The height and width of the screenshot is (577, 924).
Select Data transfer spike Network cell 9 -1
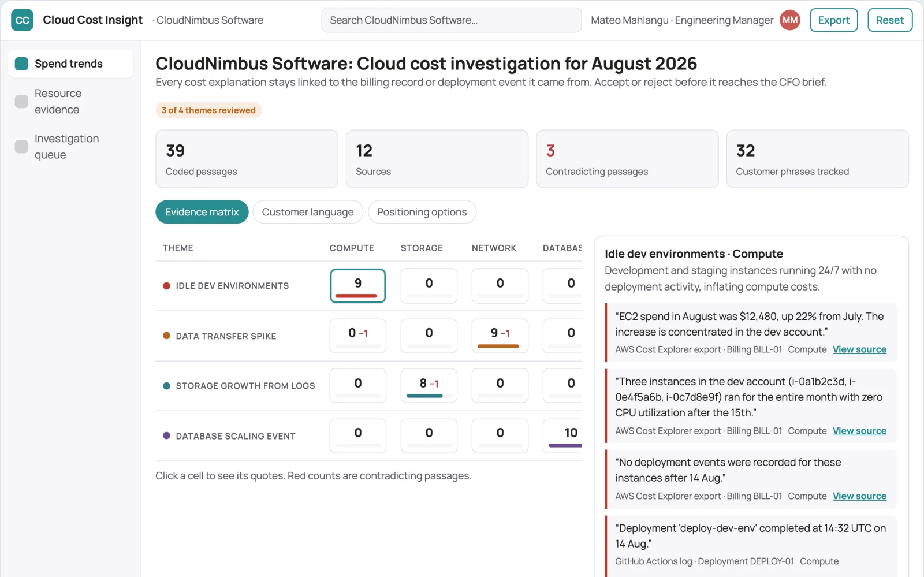pos(500,336)
